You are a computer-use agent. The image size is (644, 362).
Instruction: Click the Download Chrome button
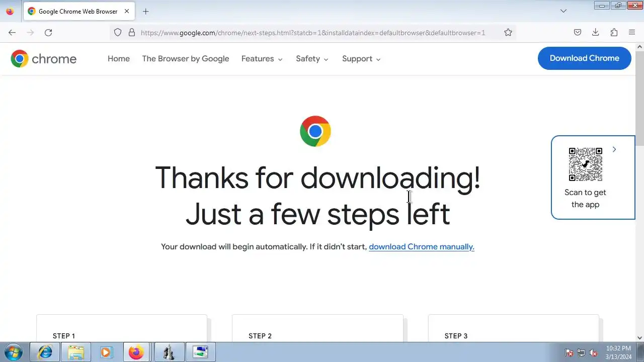coord(585,58)
